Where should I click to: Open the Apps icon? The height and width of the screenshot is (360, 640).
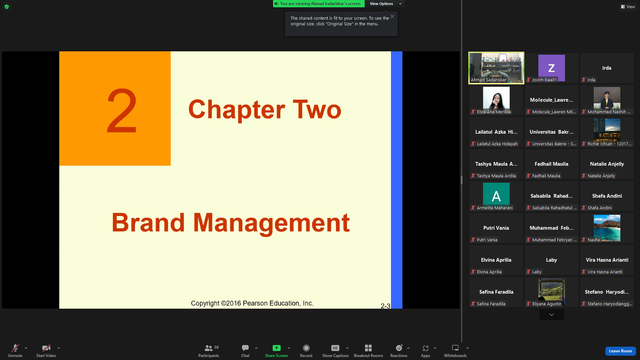pos(425,348)
